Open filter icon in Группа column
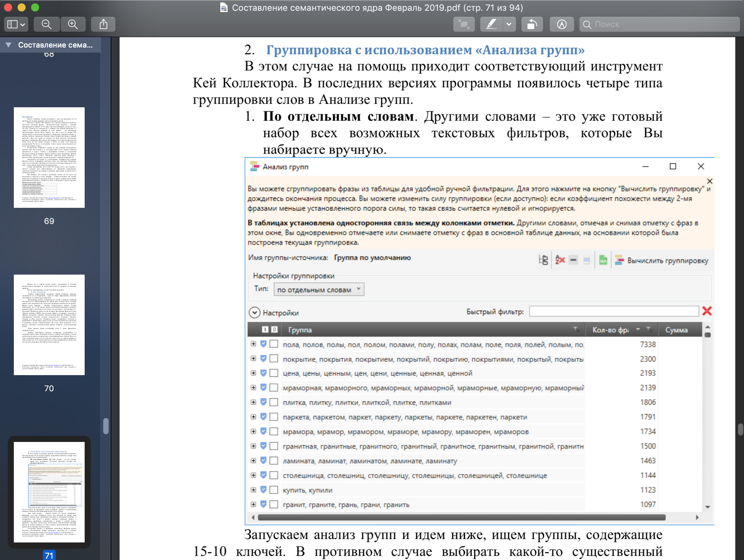 point(576,329)
